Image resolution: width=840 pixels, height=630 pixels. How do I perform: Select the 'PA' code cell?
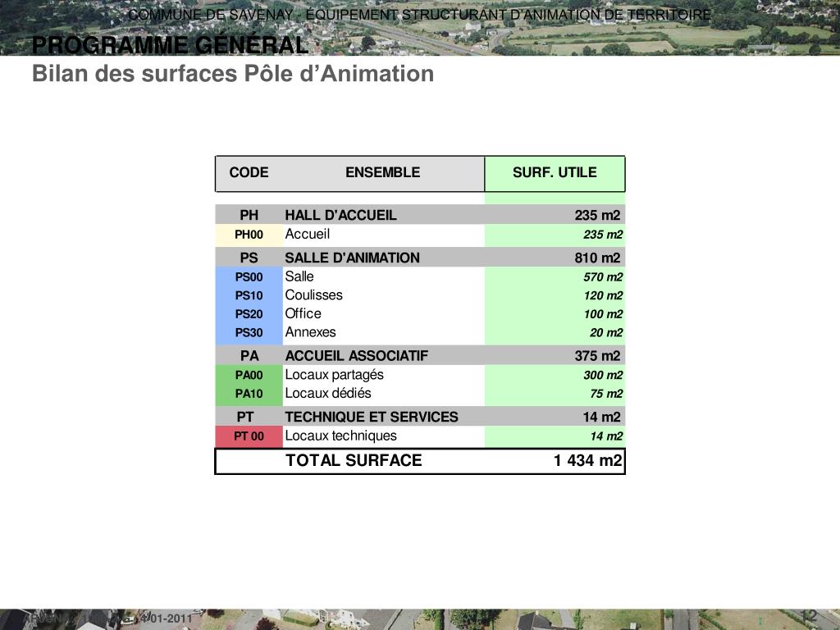tap(249, 356)
